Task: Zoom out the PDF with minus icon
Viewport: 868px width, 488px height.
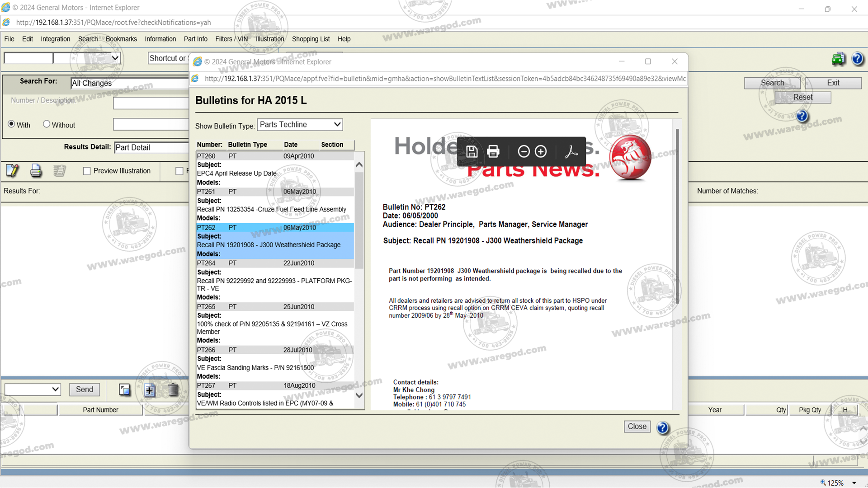Action: [x=524, y=152]
